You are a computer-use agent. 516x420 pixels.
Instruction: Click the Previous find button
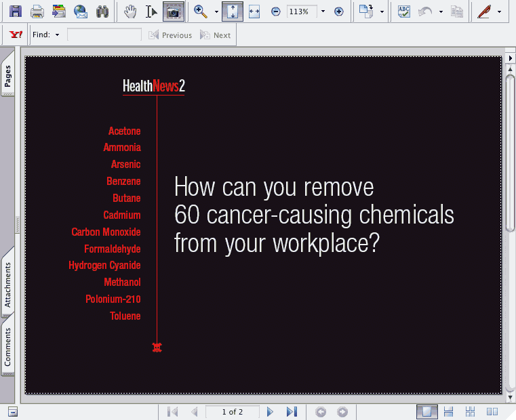[170, 35]
